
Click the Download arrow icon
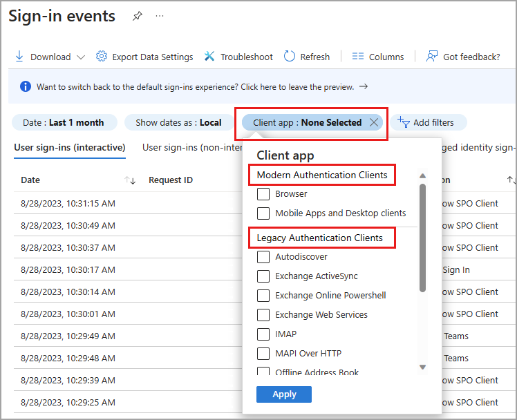[x=19, y=57]
